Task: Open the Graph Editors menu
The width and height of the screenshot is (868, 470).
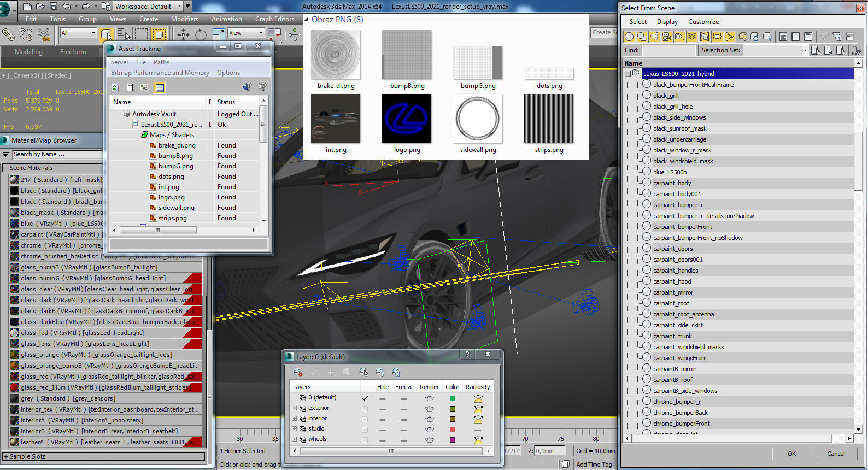Action: (x=274, y=19)
